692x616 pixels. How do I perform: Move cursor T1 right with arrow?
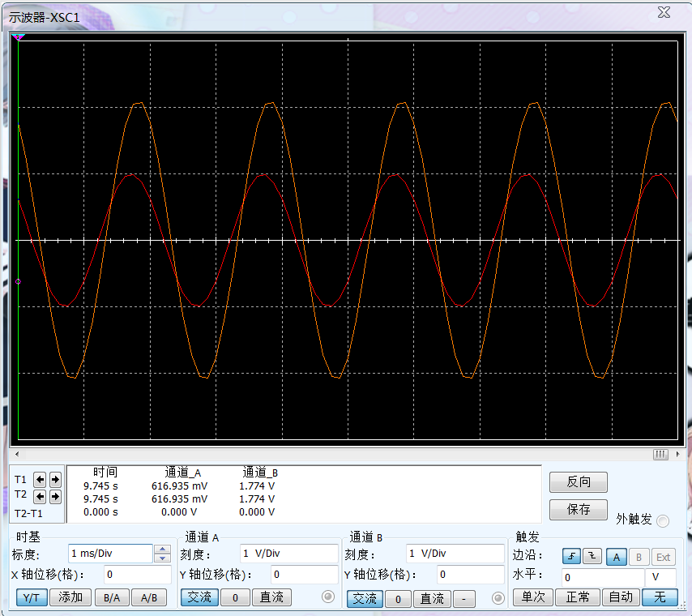55,479
